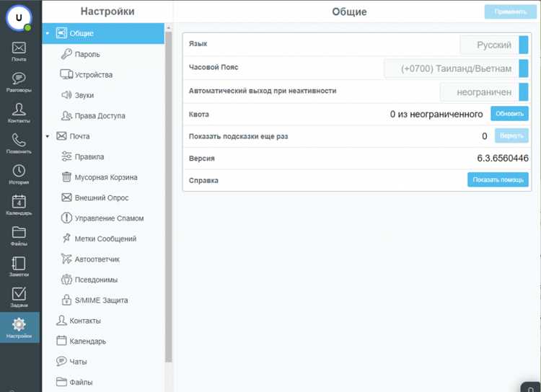This screenshot has width=541, height=392.
Task: Click the Справка label
Action: [203, 181]
